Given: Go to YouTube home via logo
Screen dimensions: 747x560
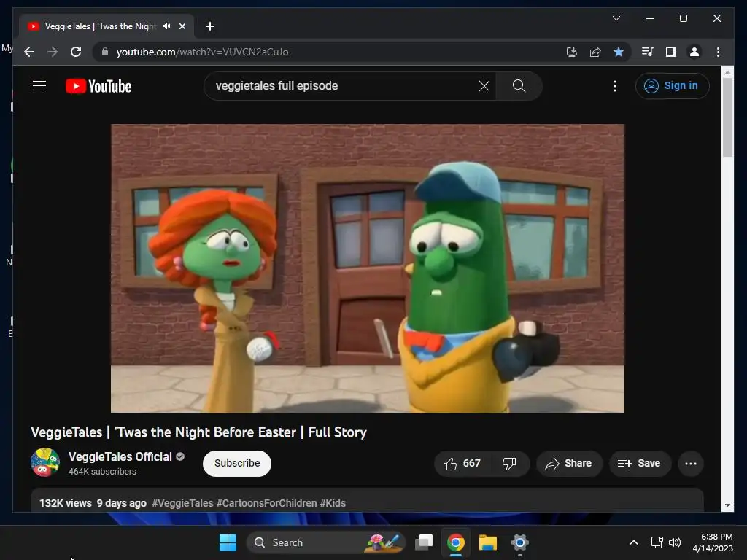Looking at the screenshot, I should tap(98, 86).
